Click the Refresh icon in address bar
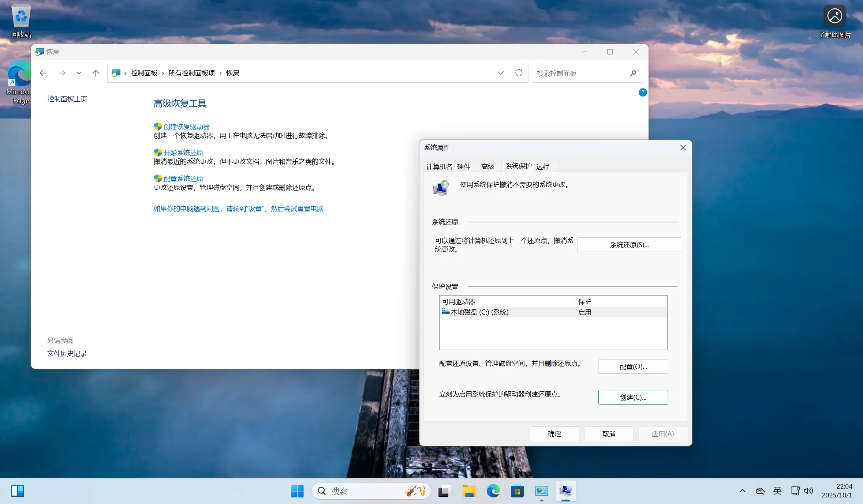Image resolution: width=863 pixels, height=504 pixels. (x=519, y=73)
